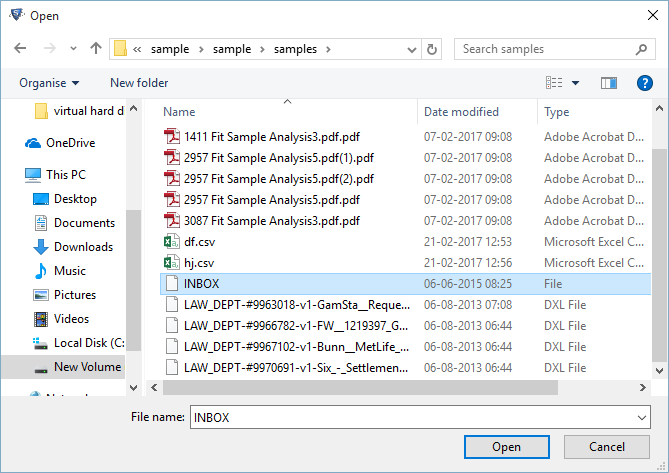Open the Music folder
This screenshot has width=669, height=473.
[60, 271]
